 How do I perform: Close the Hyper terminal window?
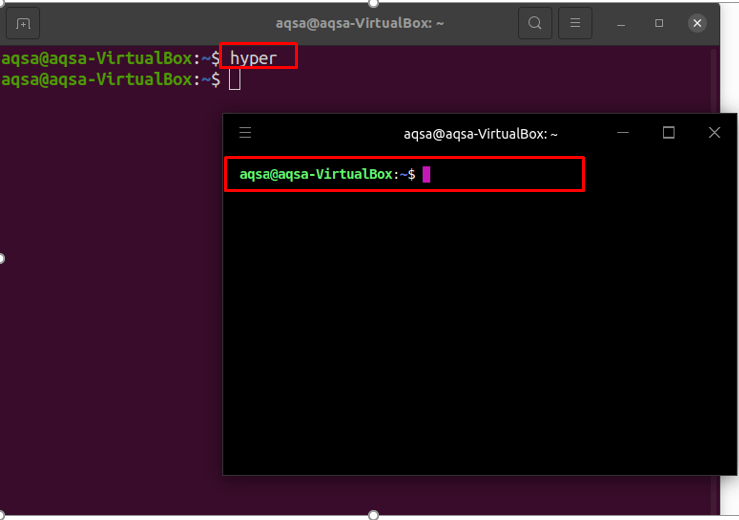point(714,132)
